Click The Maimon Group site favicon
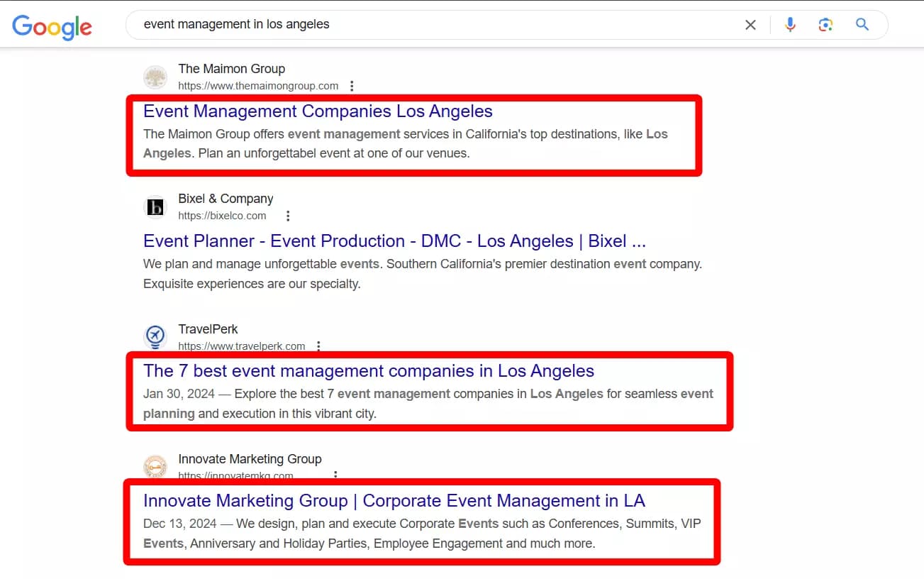924x579 pixels. click(x=155, y=77)
